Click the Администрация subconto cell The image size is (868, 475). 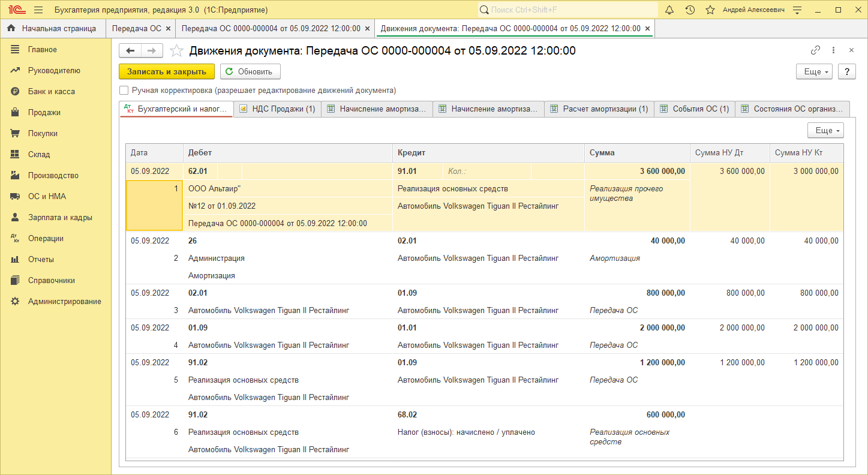pyautogui.click(x=287, y=258)
